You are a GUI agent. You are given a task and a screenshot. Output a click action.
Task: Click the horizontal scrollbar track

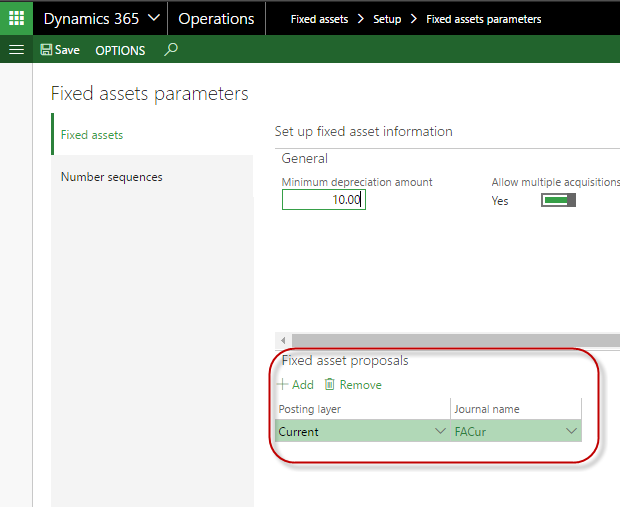point(456,340)
